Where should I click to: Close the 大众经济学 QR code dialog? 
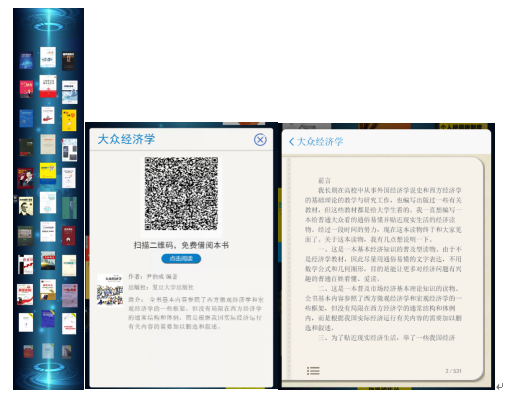tap(260, 140)
